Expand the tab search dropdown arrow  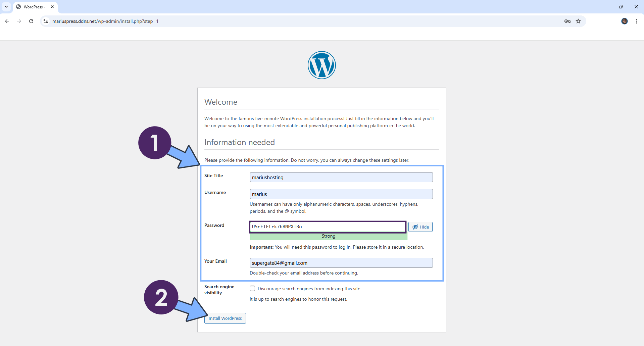[x=6, y=7]
